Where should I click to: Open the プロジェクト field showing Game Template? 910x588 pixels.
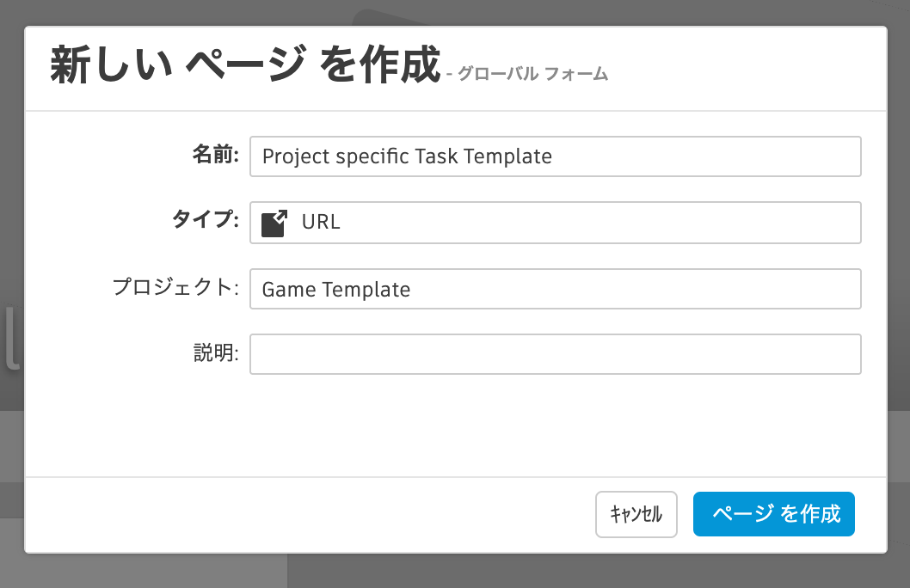click(x=555, y=289)
